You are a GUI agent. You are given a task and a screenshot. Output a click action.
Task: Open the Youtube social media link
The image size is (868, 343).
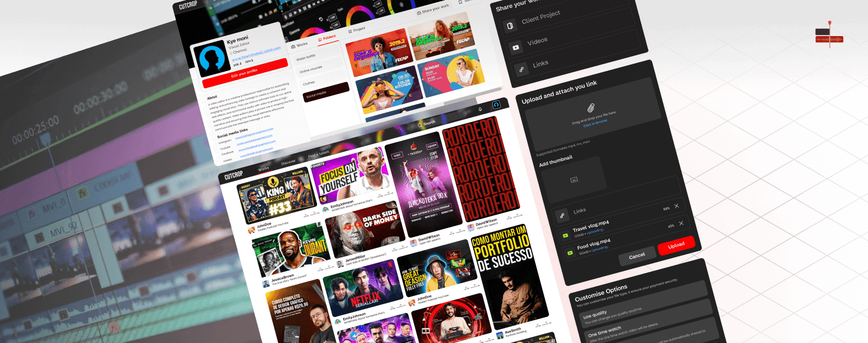[255, 140]
